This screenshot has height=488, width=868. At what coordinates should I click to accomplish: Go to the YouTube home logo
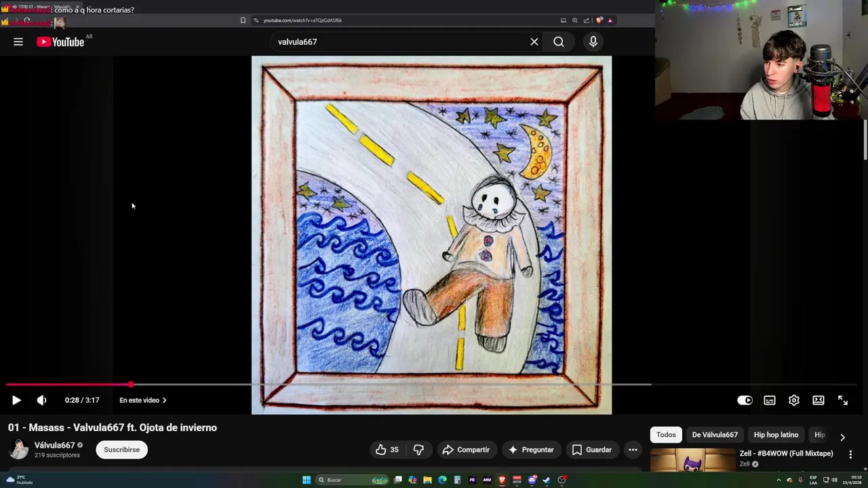[60, 42]
